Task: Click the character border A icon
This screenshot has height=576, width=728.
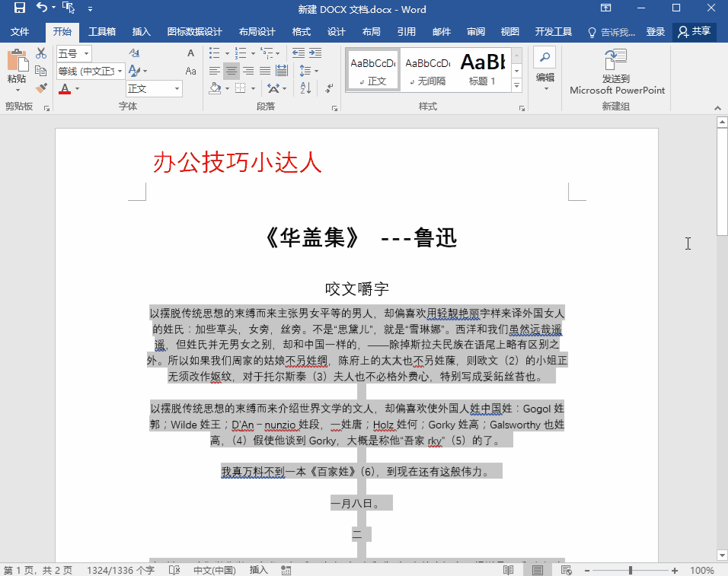Action: click(190, 53)
